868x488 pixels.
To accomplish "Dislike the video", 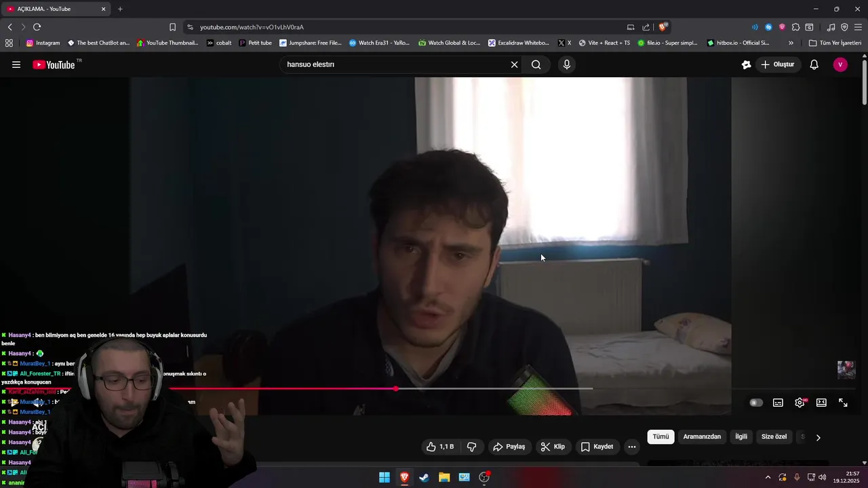I will click(x=472, y=447).
